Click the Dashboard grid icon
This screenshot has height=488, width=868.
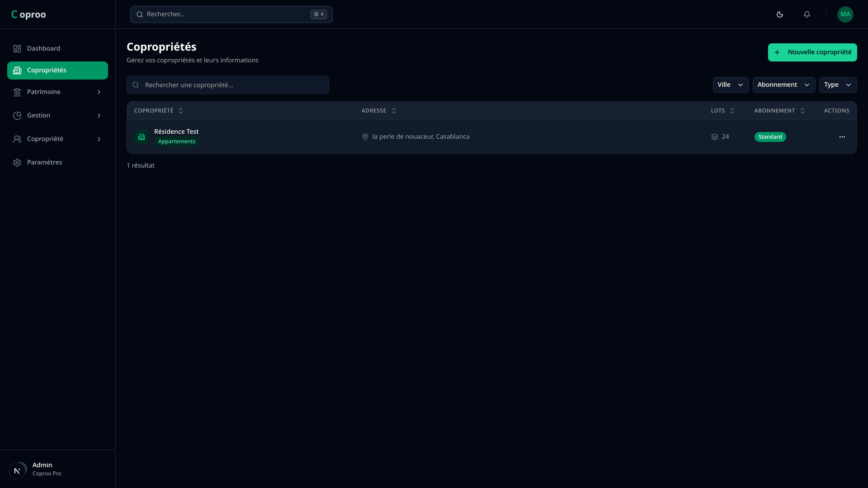(17, 49)
